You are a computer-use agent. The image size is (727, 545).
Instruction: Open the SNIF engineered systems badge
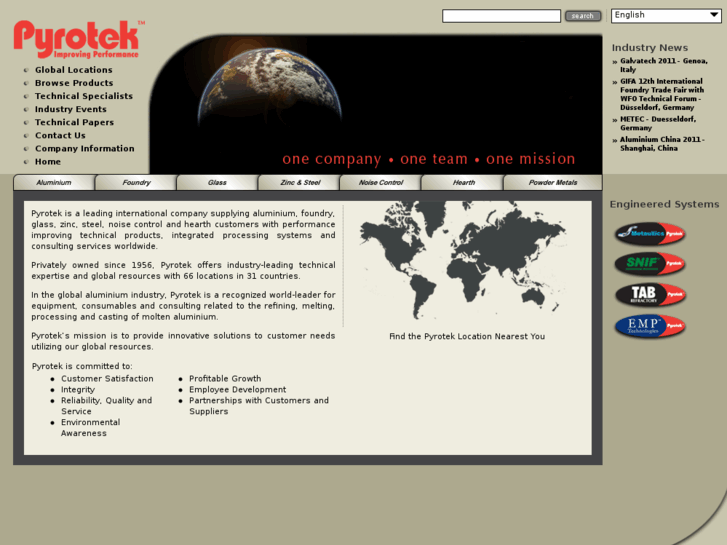click(x=650, y=264)
